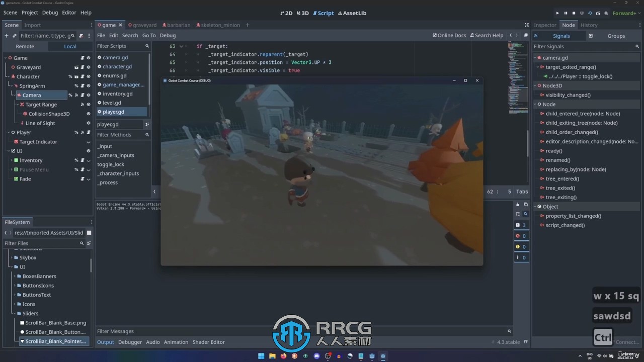This screenshot has width=644, height=362.
Task: Open the Shader Editor panel
Action: (208, 342)
